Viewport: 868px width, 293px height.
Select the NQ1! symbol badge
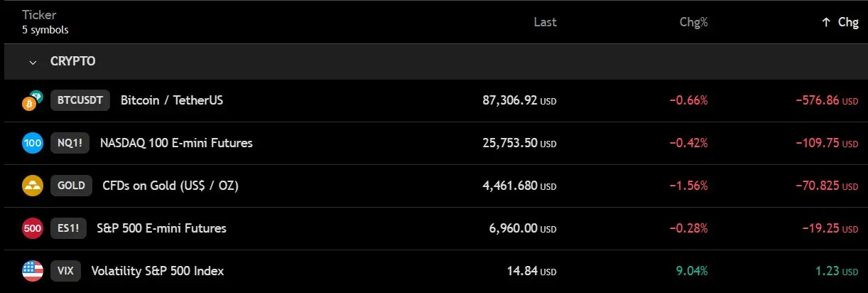click(x=70, y=143)
